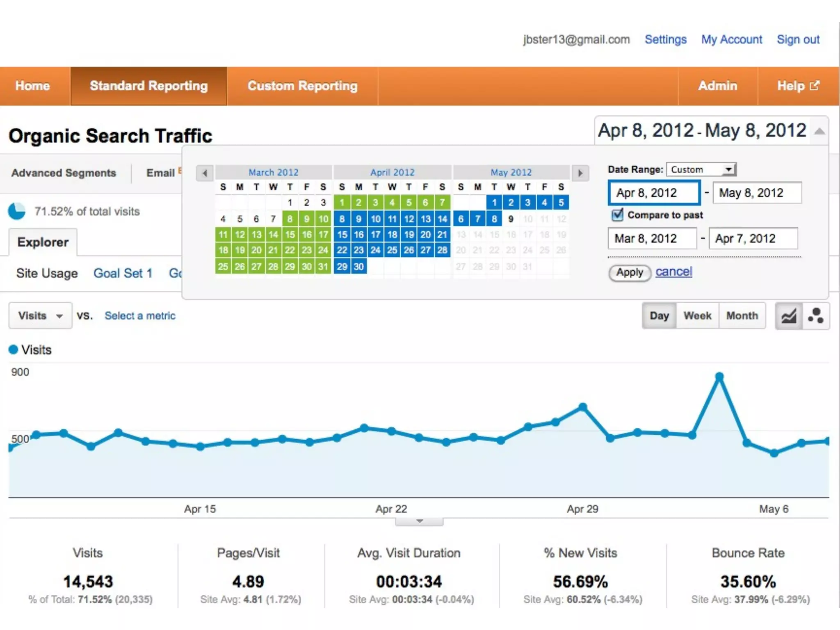Click the previous month calendar arrow

[205, 173]
